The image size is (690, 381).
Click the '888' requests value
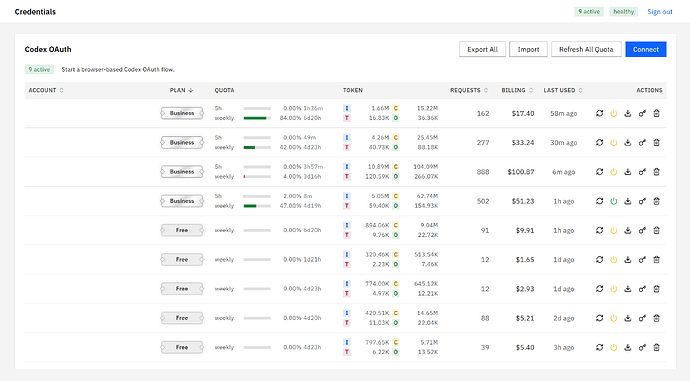coord(483,172)
